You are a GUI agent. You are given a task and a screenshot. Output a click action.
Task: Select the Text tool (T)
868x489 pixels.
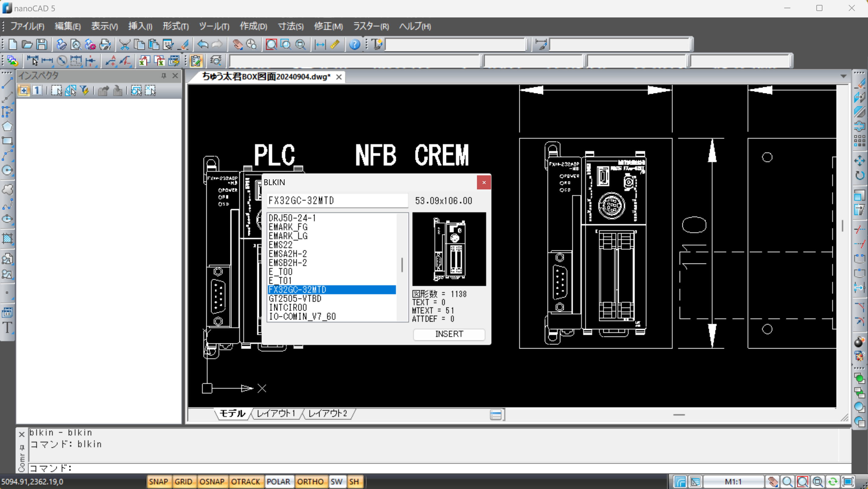pos(7,327)
